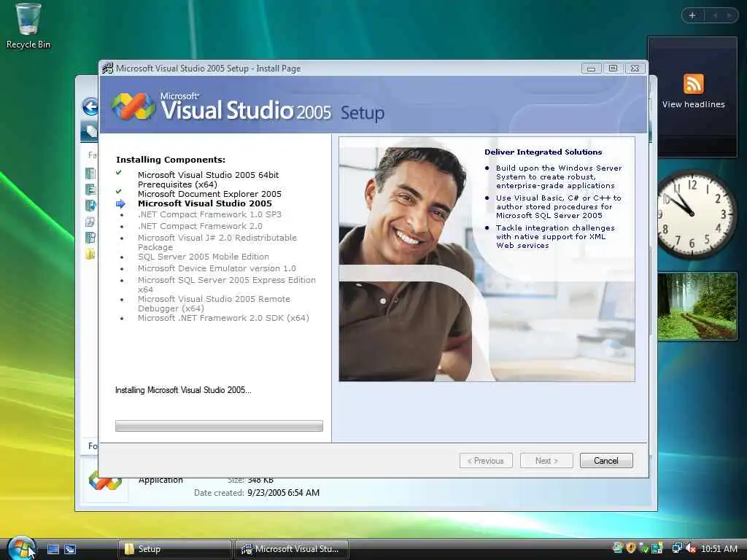Screen dimensions: 747x560
Task: Click the forest slideshow gadget picture
Action: (x=697, y=306)
